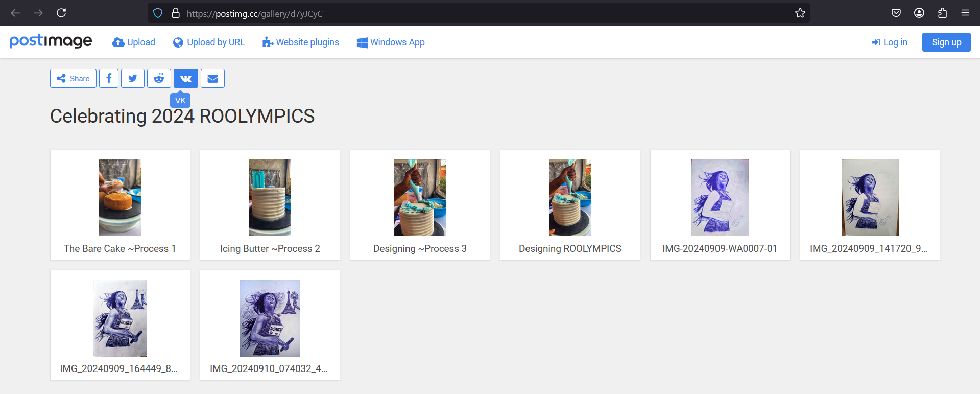980x394 pixels.
Task: Open Firefox account icon
Action: click(919, 13)
